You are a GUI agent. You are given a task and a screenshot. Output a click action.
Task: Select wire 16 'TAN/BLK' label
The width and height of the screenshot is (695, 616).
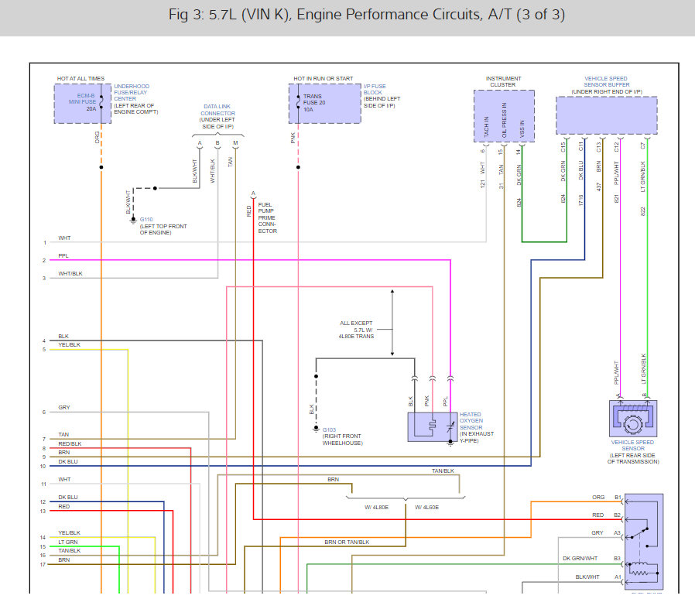pyautogui.click(x=69, y=550)
